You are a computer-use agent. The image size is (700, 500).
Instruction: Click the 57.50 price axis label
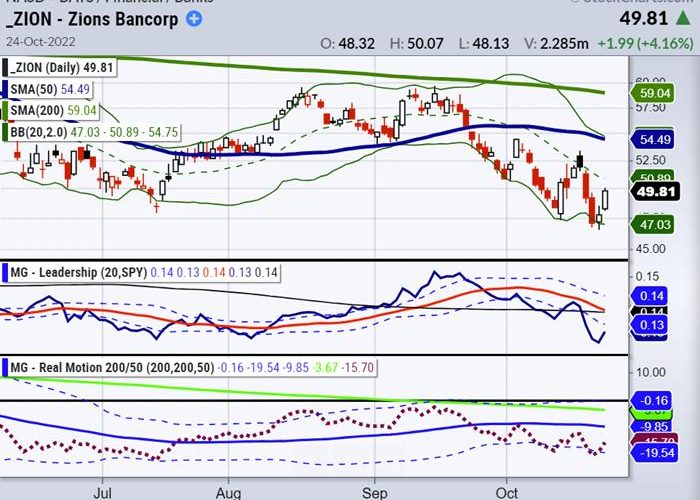[x=650, y=108]
